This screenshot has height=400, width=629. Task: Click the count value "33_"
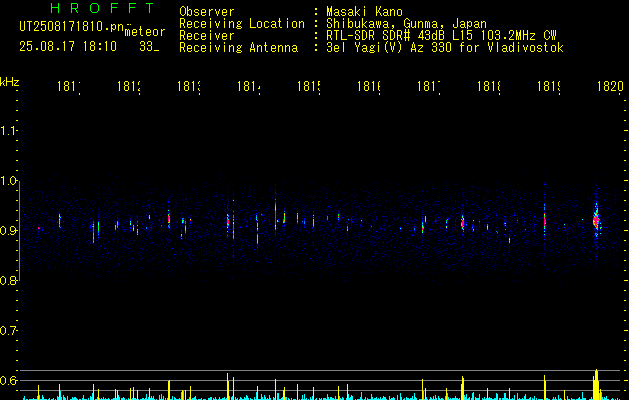pyautogui.click(x=149, y=47)
